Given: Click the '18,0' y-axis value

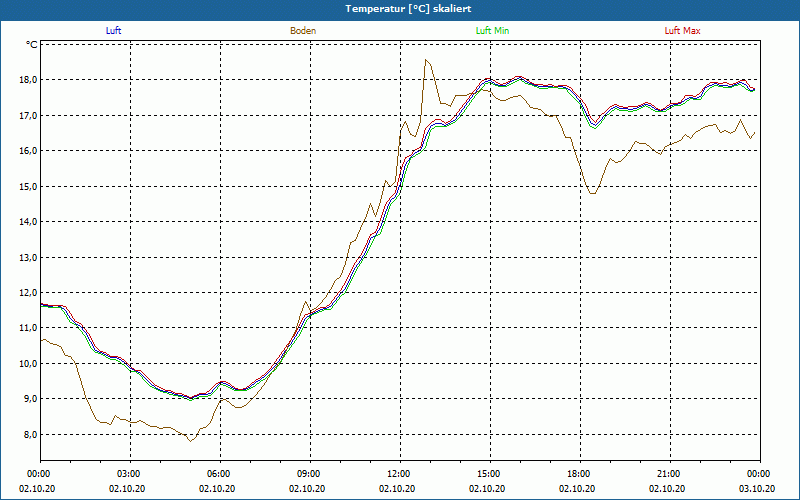Looking at the screenshot, I should (29, 80).
